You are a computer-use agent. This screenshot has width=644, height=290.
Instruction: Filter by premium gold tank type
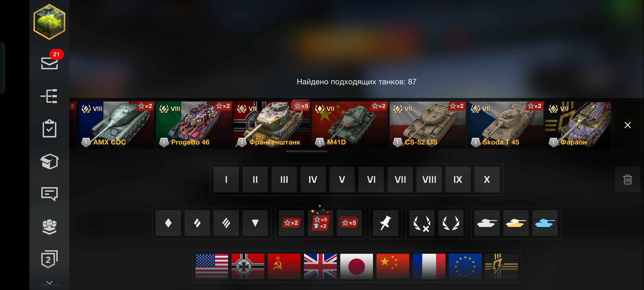pyautogui.click(x=516, y=223)
